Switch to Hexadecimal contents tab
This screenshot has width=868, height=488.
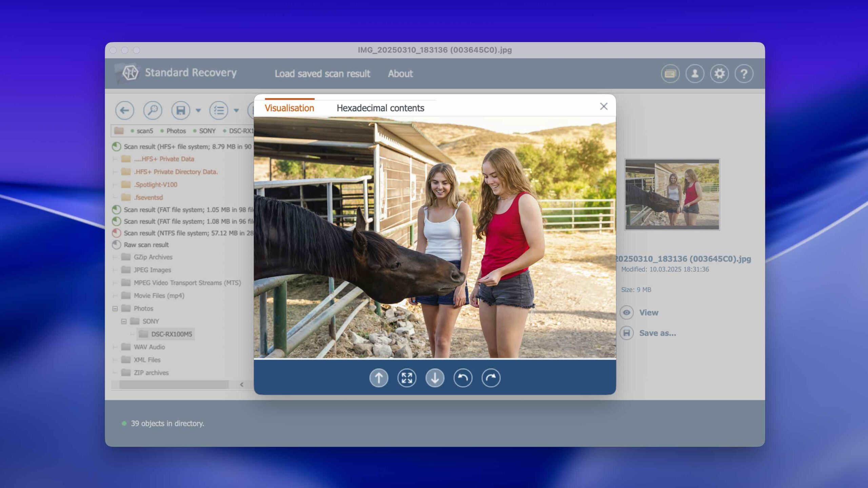380,108
